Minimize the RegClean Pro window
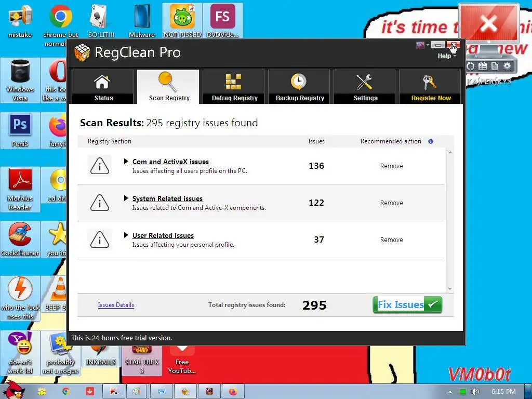The height and width of the screenshot is (399, 532). point(438,45)
